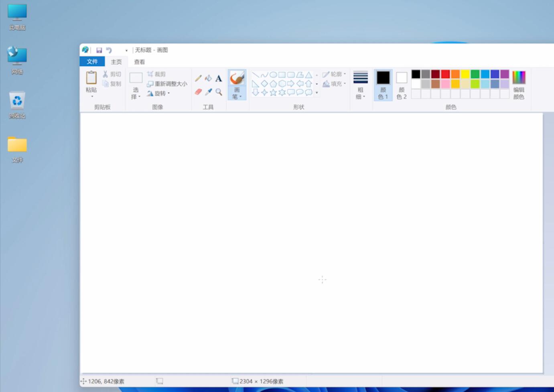The width and height of the screenshot is (554, 392).
Task: Select the Eraser tool
Action: click(198, 92)
